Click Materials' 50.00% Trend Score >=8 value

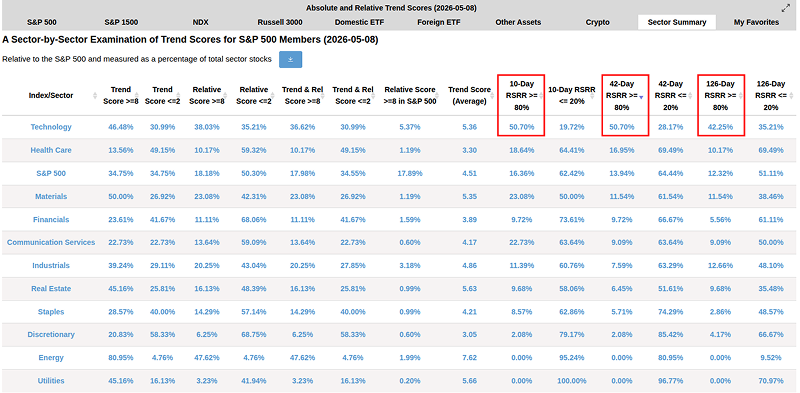coord(120,196)
